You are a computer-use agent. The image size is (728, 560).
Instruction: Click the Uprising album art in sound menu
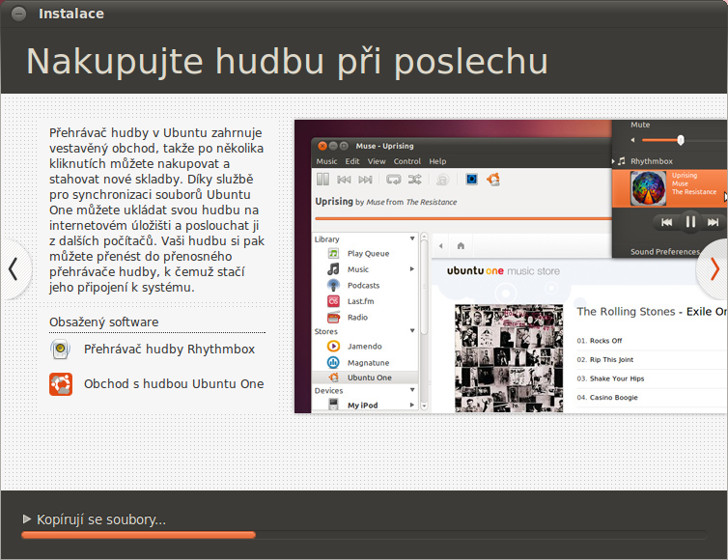click(649, 188)
